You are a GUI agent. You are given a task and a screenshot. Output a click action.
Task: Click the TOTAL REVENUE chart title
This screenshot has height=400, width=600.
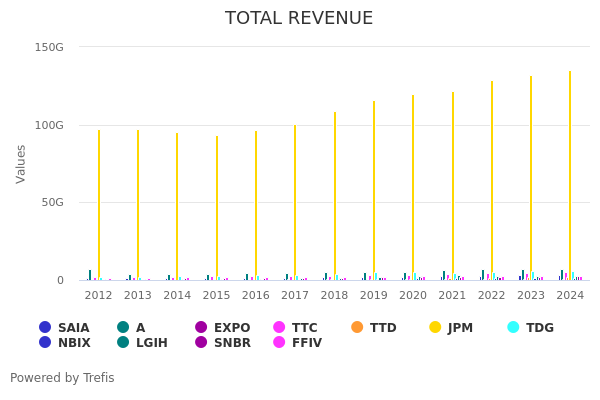[x=299, y=18]
